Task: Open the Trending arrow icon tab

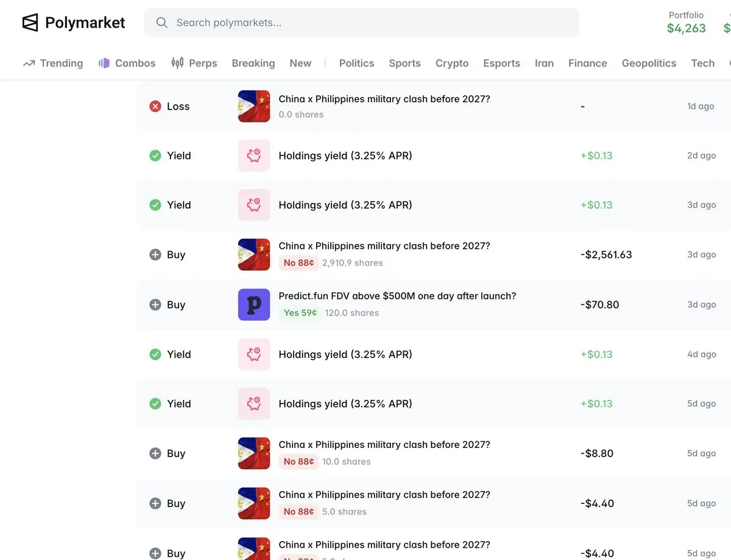Action: (x=29, y=63)
